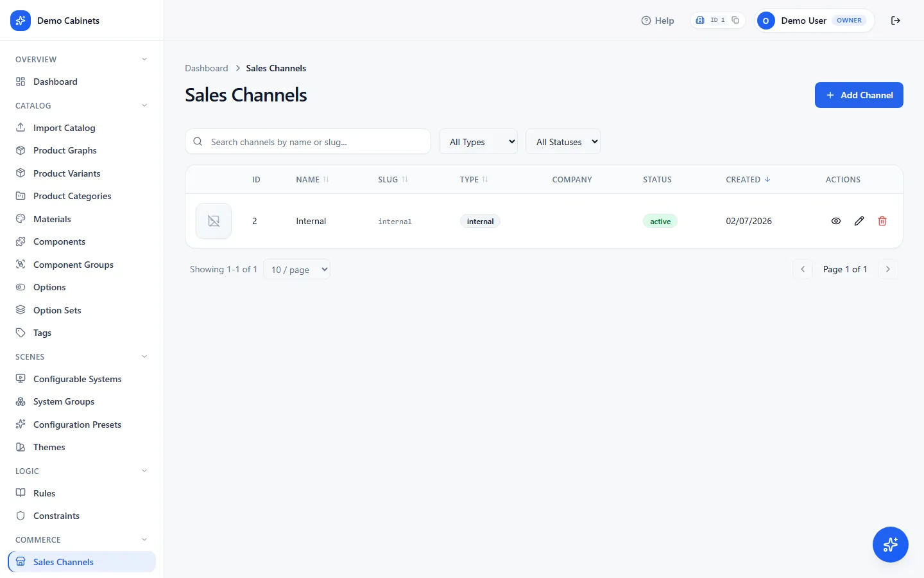Image resolution: width=924 pixels, height=578 pixels.
Task: Edit the Internal channel with the pencil icon
Action: pyautogui.click(x=859, y=221)
